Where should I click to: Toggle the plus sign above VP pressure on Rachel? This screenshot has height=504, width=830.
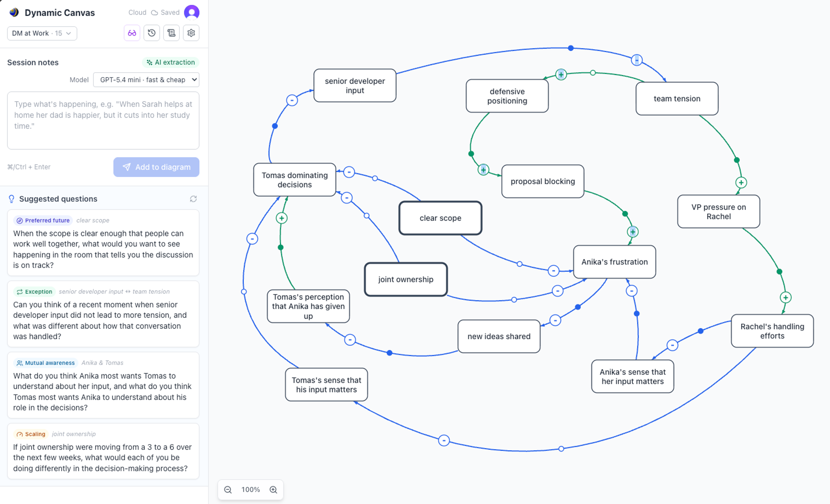(741, 183)
